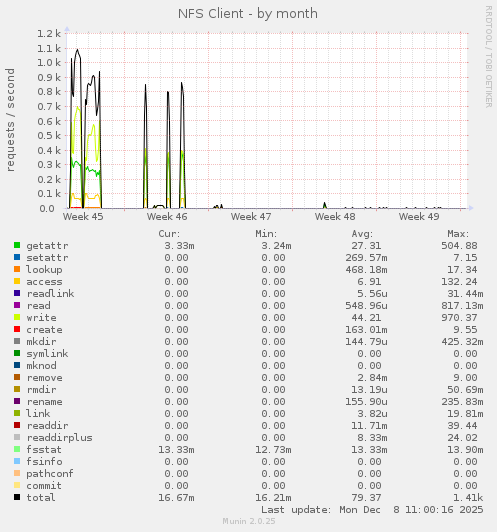The height and width of the screenshot is (532, 497).
Task: Click the 'fsinfo' legend label
Action: [44, 461]
